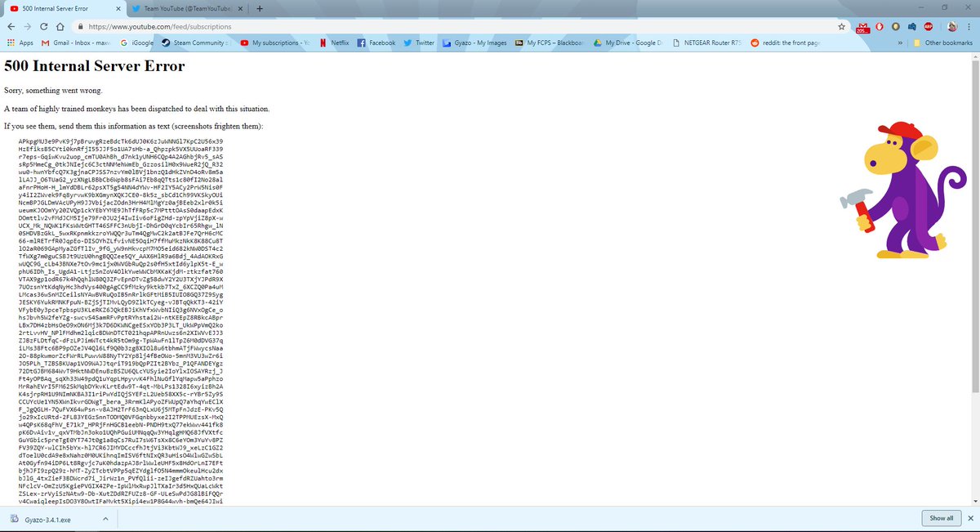Screen dimensions: 980x532
Task: Open a new tab with the plus button
Action: coord(260,8)
